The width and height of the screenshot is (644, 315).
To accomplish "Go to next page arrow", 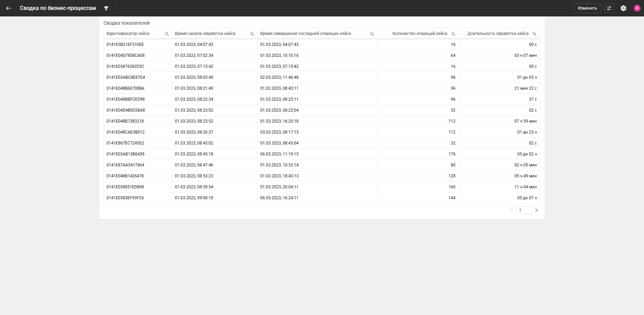I will tap(536, 210).
